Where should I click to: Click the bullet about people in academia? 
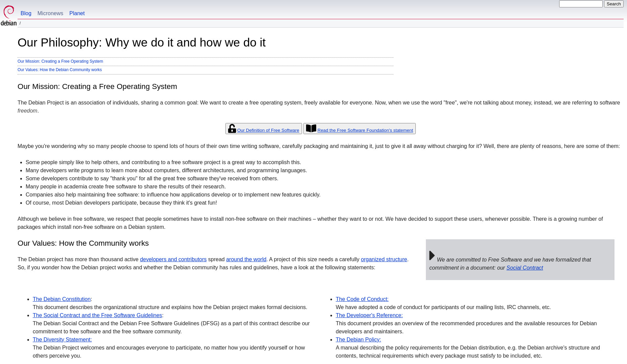[126, 187]
